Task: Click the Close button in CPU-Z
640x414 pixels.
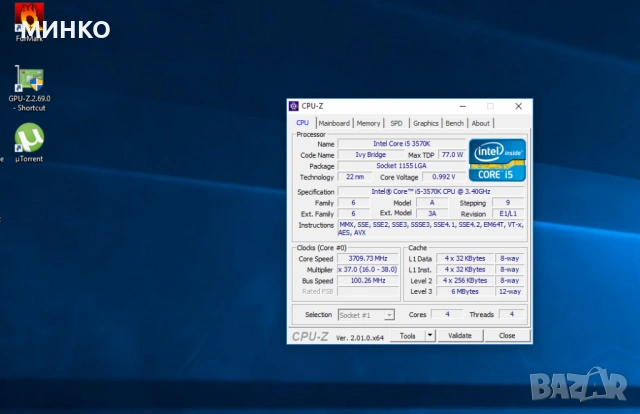Action: coord(507,336)
